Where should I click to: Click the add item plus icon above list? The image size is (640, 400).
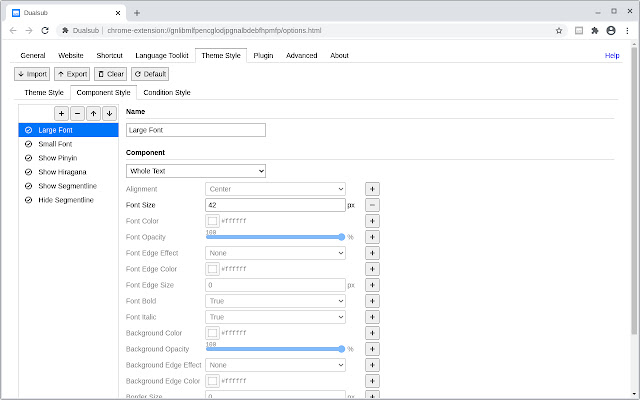pos(62,113)
